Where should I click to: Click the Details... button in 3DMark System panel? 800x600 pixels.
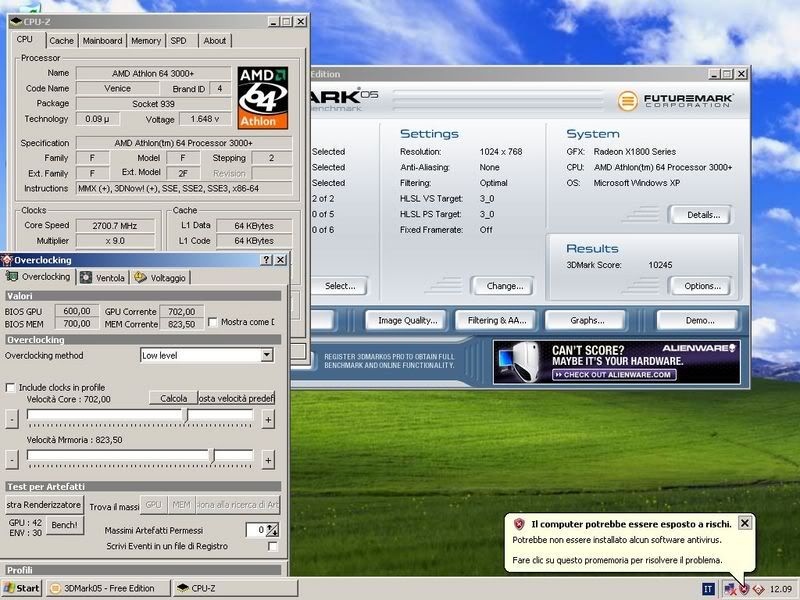[700, 215]
